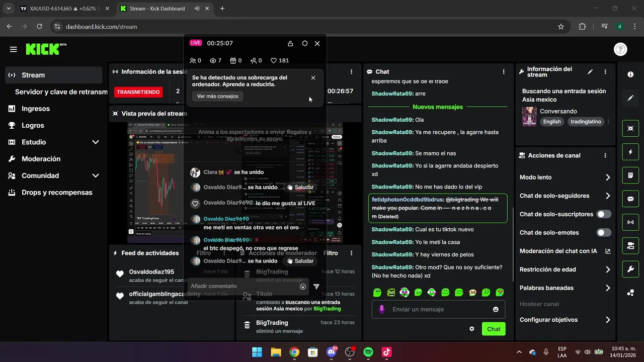Screen dimensions: 644x362
Task: Click the emoji picker in chat input
Action: tap(496, 309)
